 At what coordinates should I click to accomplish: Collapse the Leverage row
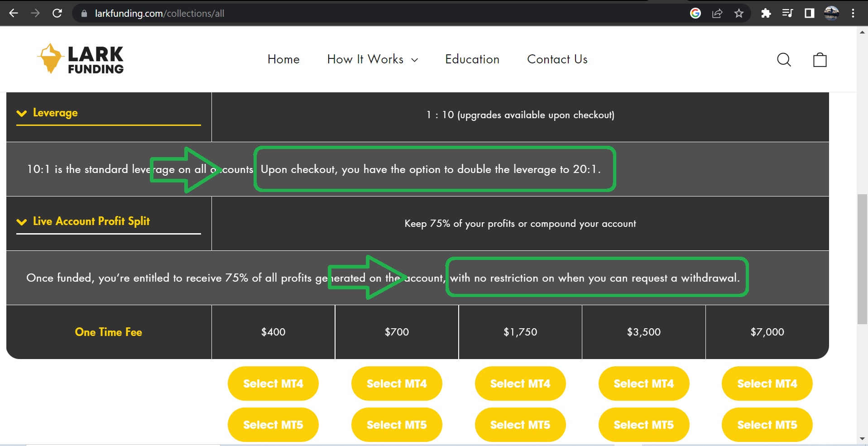point(47,113)
